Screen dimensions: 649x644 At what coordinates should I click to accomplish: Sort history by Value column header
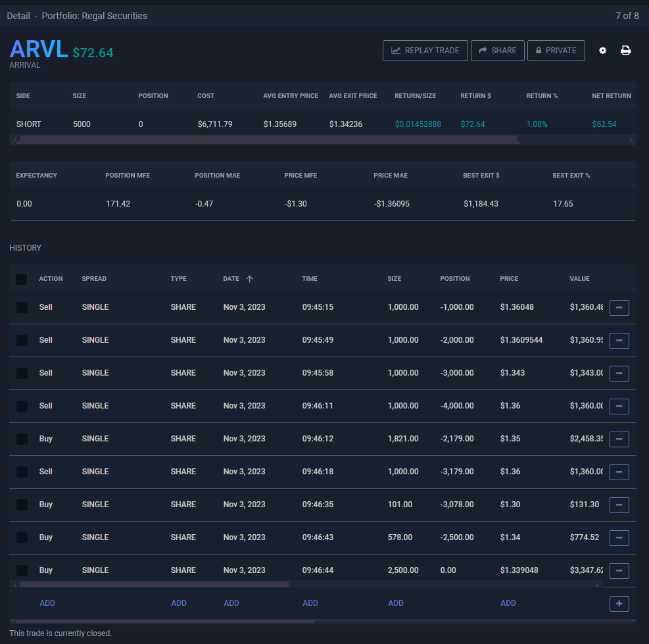click(x=579, y=279)
